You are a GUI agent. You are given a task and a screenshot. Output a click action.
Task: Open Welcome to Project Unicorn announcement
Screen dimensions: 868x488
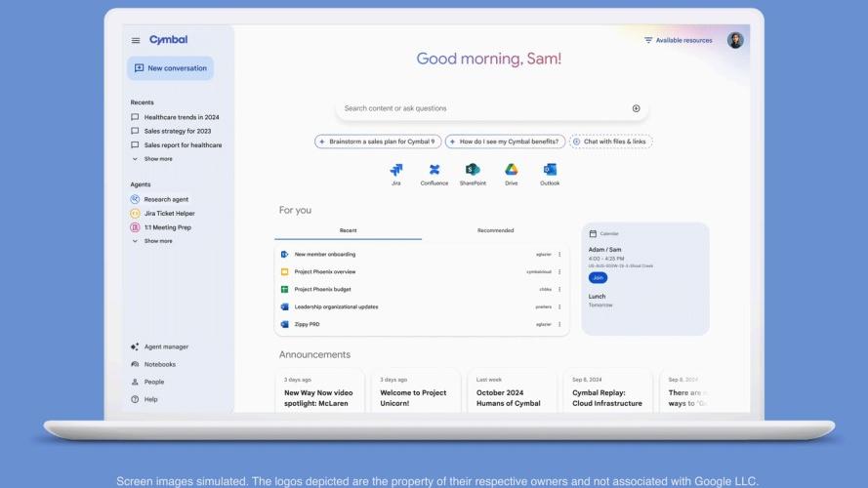416,391
